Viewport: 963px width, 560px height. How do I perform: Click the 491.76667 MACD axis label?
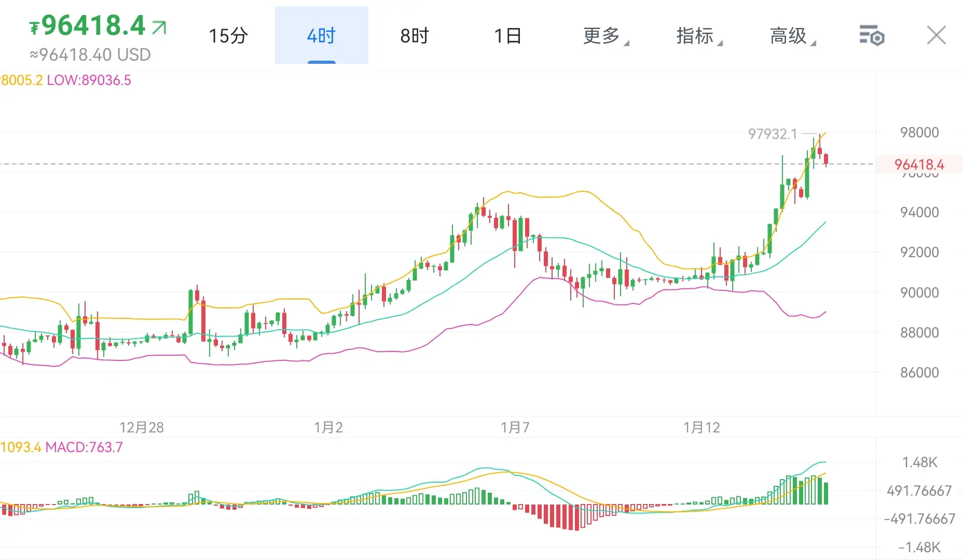919,491
